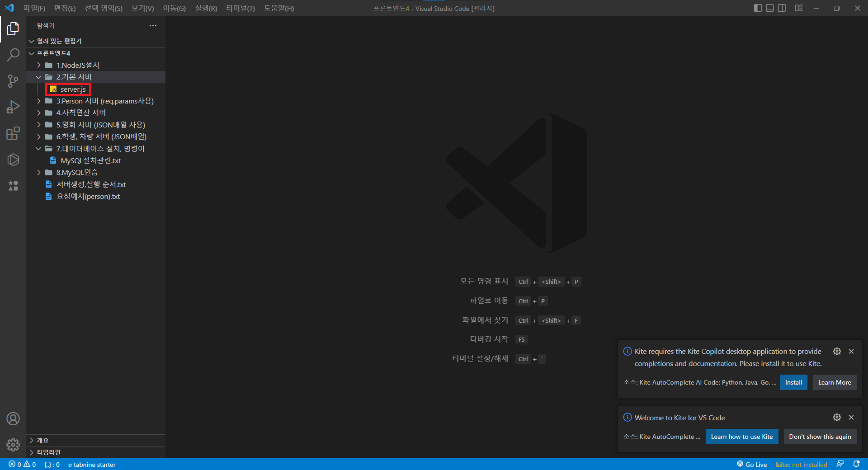This screenshot has height=470, width=868.
Task: Open the 터미널(T) menu
Action: point(241,8)
